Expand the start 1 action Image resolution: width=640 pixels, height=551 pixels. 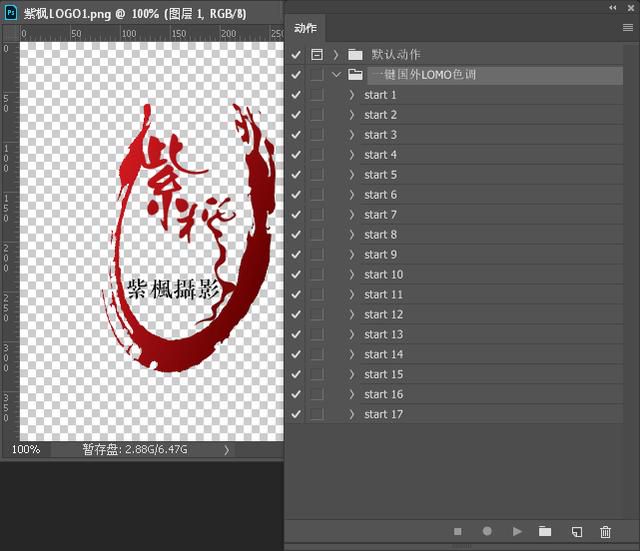352,95
